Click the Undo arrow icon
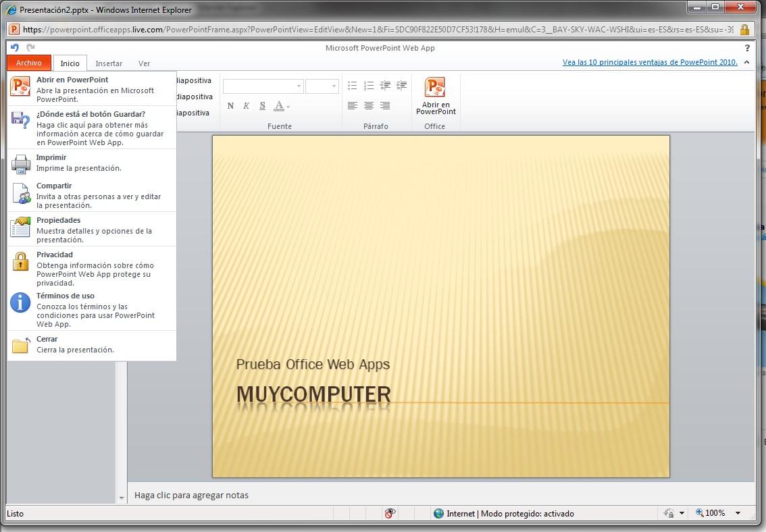Image resolution: width=766 pixels, height=532 pixels. [x=15, y=47]
